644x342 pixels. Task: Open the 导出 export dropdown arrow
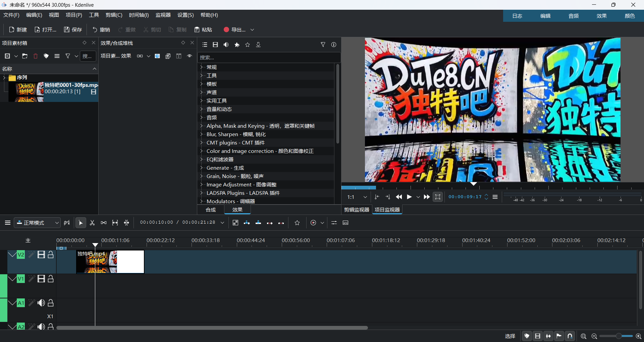pos(252,30)
